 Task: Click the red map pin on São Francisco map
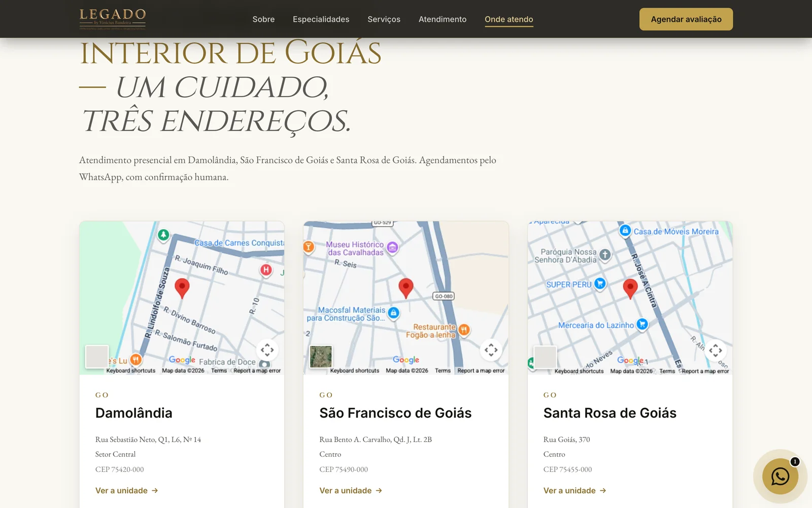coord(405,288)
